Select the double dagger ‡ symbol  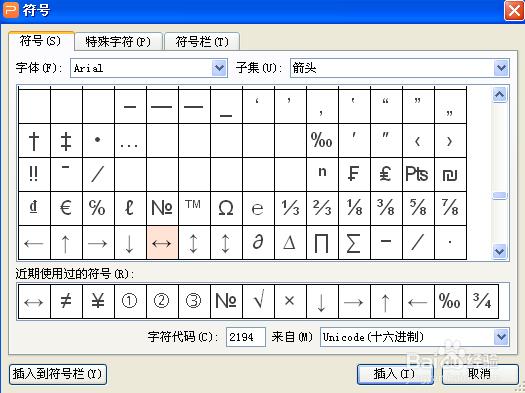(66, 141)
